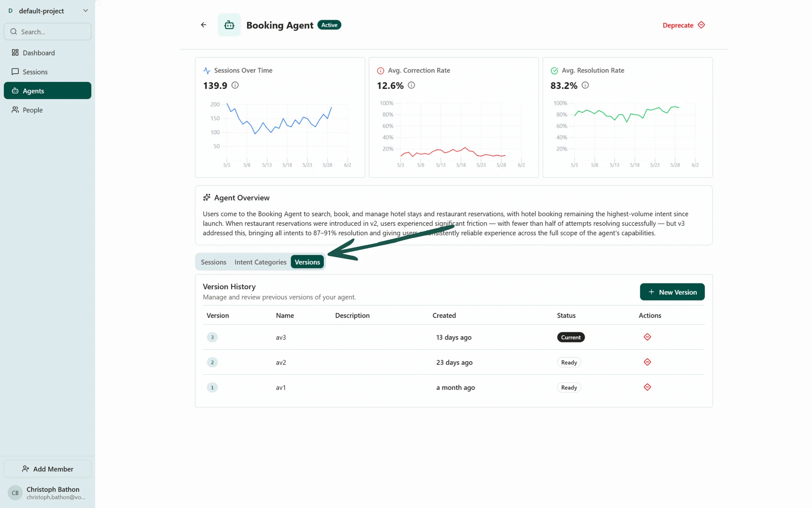Create a New Version
The height and width of the screenshot is (508, 812).
click(x=672, y=292)
